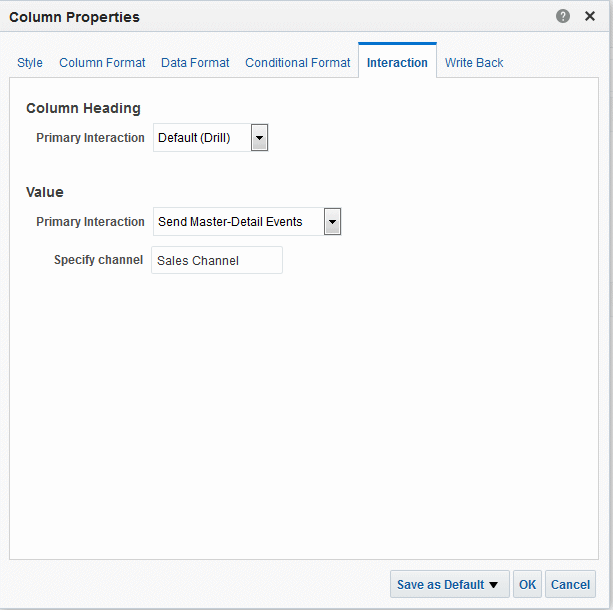Switch to the Write Back tab
613x610 pixels.
[474, 63]
